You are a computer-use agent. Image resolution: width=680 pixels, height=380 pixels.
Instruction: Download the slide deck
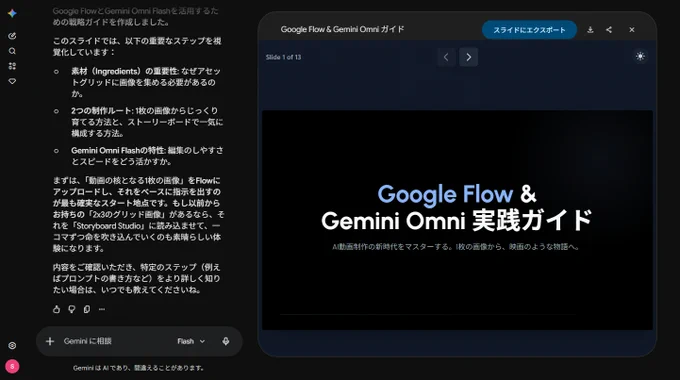click(x=590, y=30)
